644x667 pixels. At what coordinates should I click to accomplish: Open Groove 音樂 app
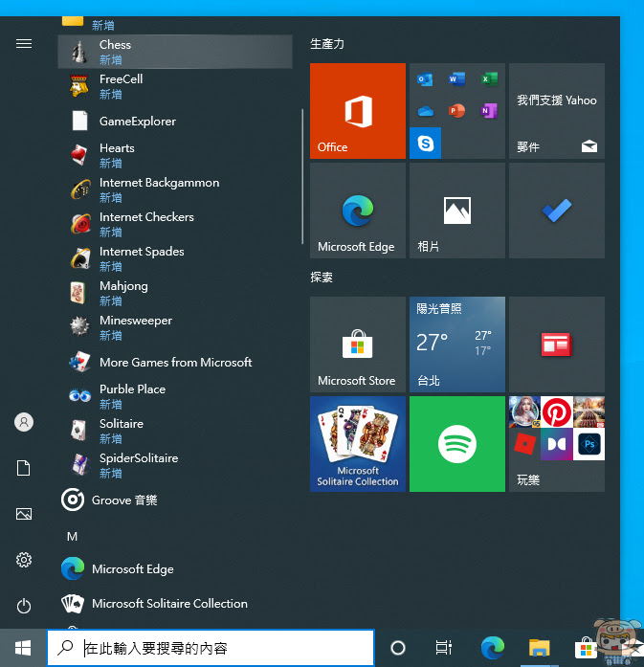175,500
